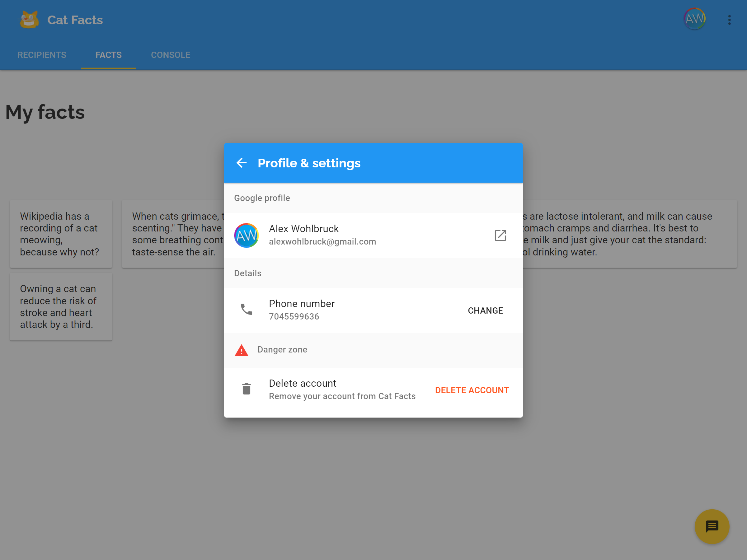The width and height of the screenshot is (747, 560).
Task: Click the Wikipedia cat recording fact card
Action: coord(61,234)
